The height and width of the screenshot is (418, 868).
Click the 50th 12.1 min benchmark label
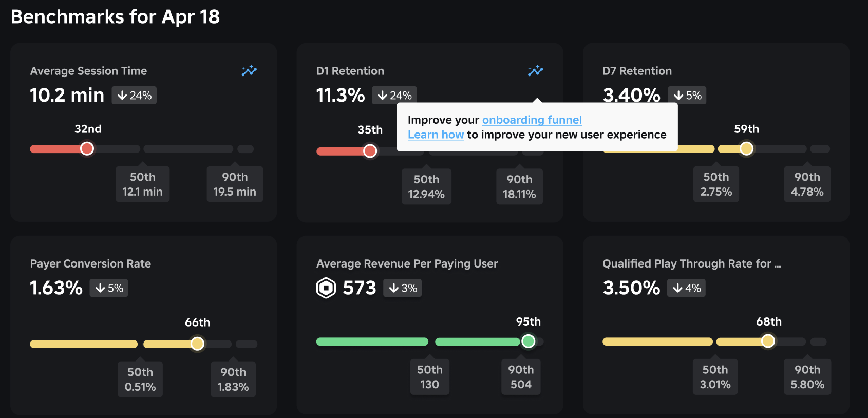tap(142, 184)
